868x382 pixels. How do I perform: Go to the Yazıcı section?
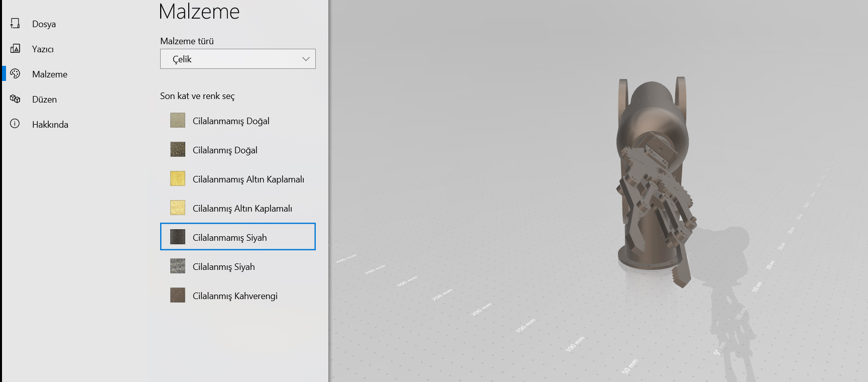coord(43,49)
